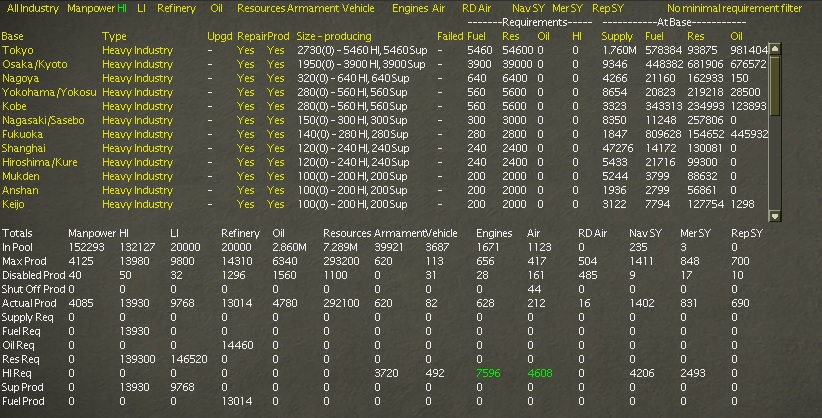This screenshot has width=822, height=418.
Task: Click the Fuel Prod value 13014
Action: [236, 401]
